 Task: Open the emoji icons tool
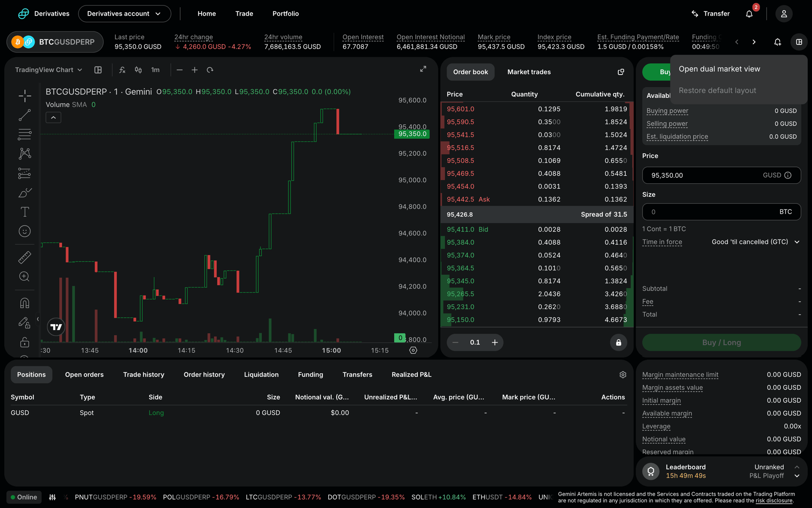coord(25,231)
